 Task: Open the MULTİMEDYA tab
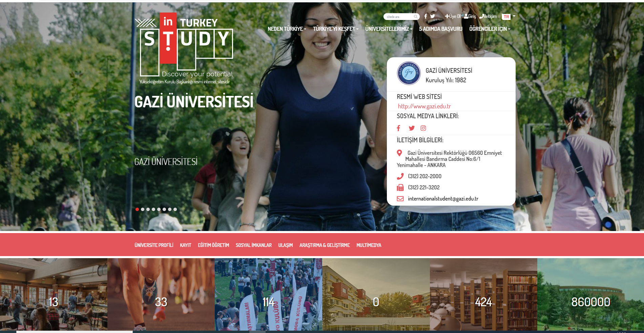369,245
